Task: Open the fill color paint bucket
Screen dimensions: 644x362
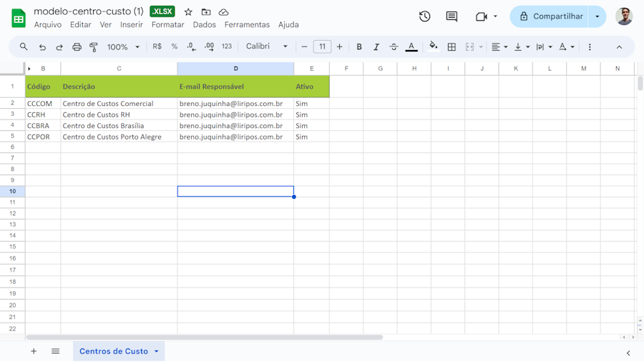Action: 434,47
